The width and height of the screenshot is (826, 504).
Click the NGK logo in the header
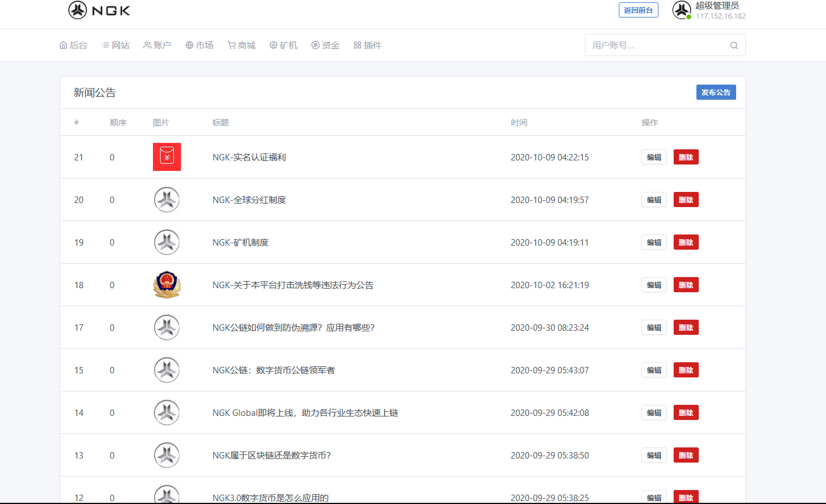(x=99, y=10)
